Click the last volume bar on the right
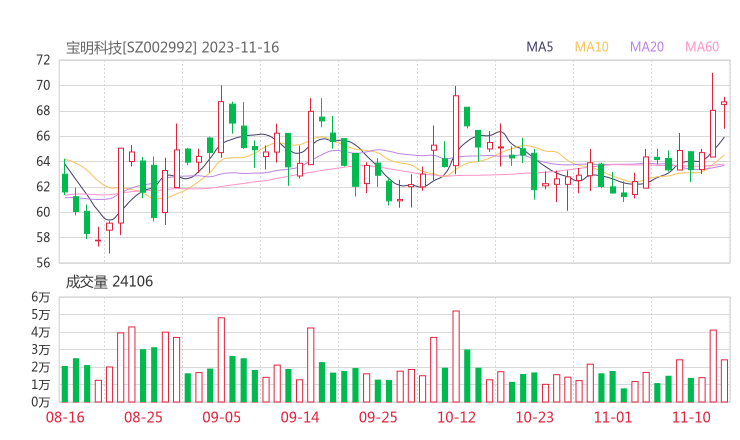 click(724, 381)
